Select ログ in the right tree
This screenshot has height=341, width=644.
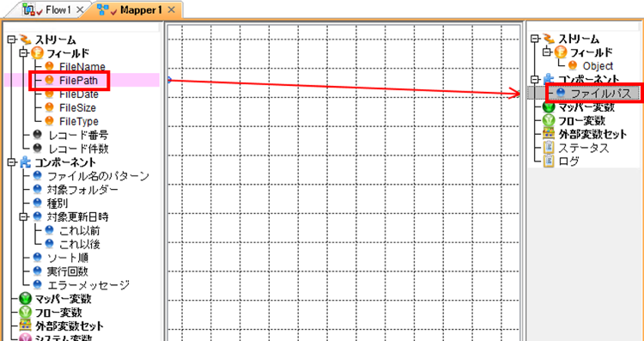tap(568, 161)
